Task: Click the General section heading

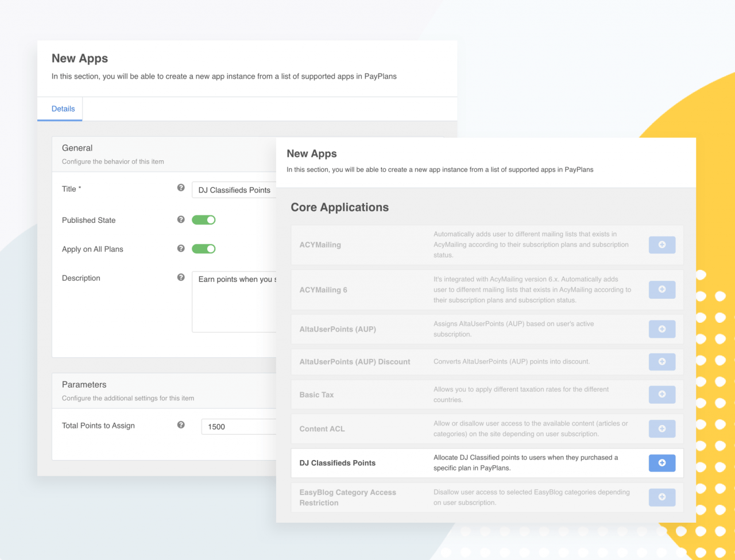Action: [x=77, y=148]
